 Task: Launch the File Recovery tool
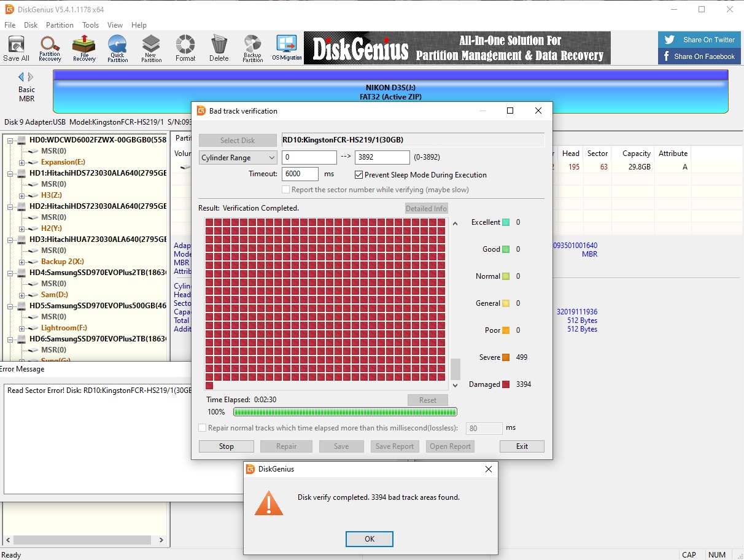[x=84, y=48]
